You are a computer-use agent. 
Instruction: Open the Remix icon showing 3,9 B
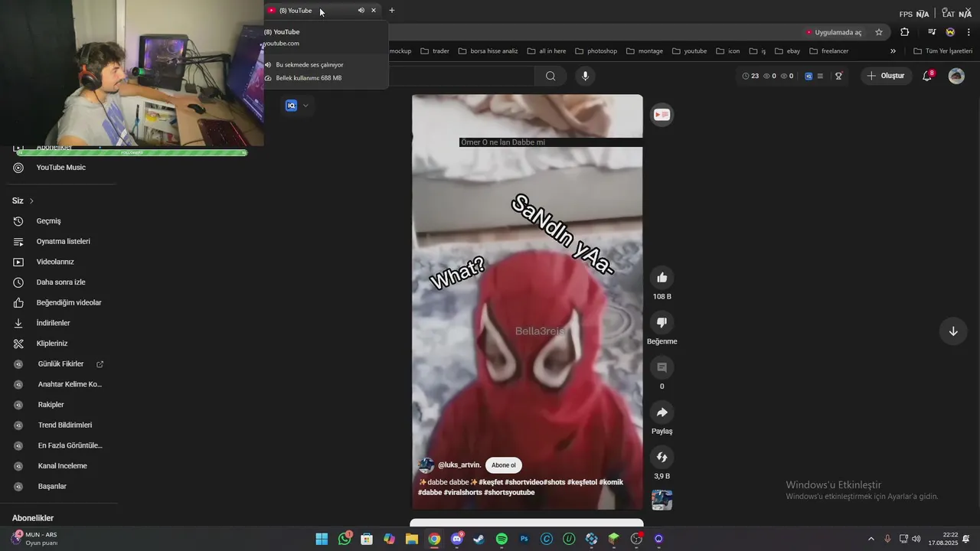662,458
